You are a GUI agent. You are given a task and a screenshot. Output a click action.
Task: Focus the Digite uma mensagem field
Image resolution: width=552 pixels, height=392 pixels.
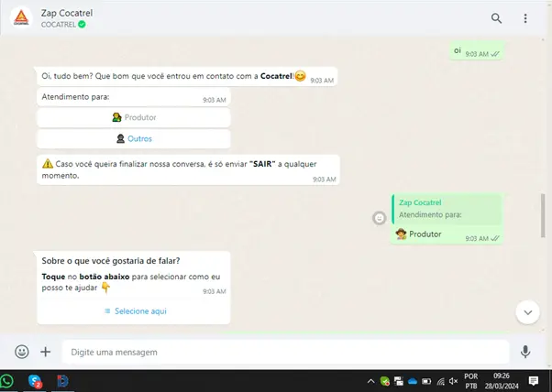285,352
